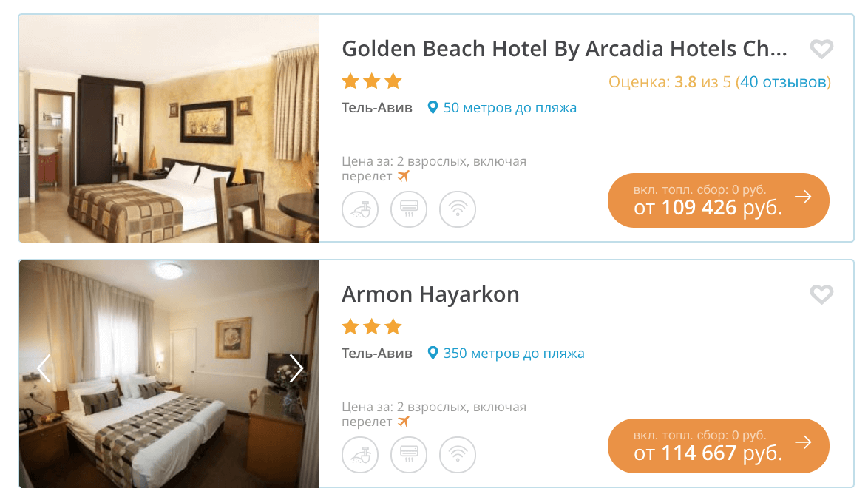Open the Golden Beach Hotel room photo
The width and height of the screenshot is (868, 497).
pos(169,129)
